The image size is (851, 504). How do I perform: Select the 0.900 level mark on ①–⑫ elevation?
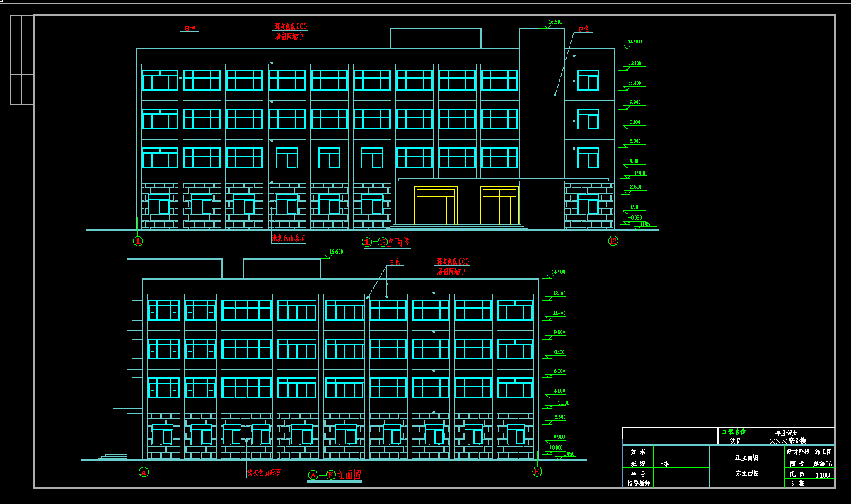tap(635, 208)
